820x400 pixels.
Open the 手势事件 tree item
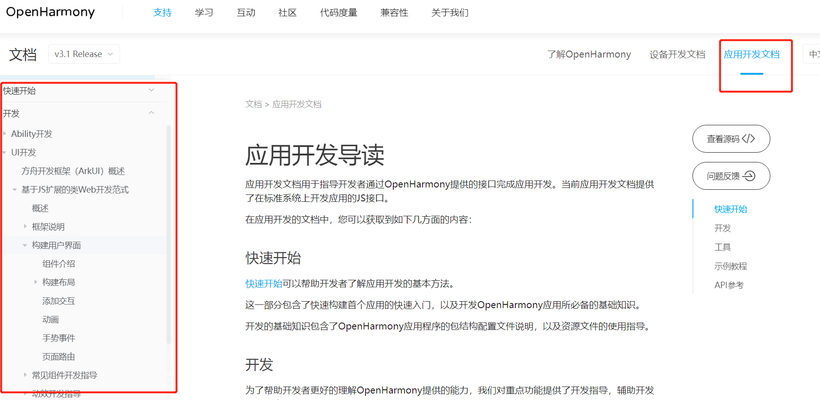click(59, 338)
